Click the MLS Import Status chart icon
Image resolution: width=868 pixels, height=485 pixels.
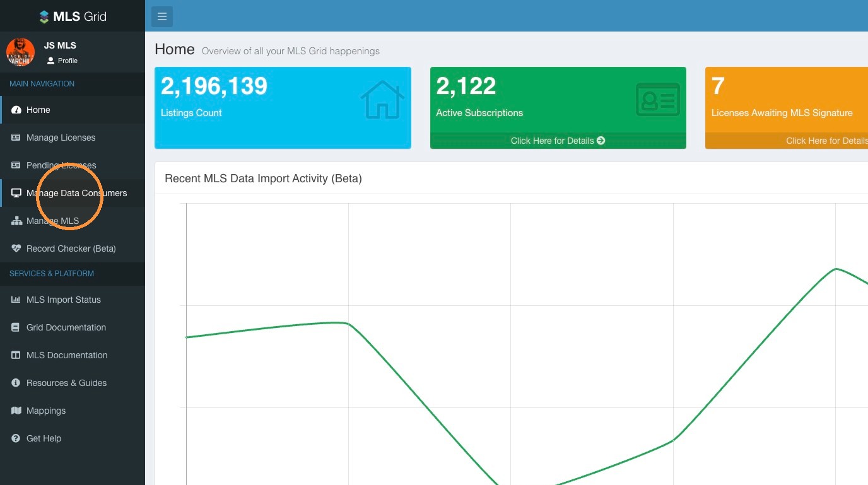coord(16,300)
